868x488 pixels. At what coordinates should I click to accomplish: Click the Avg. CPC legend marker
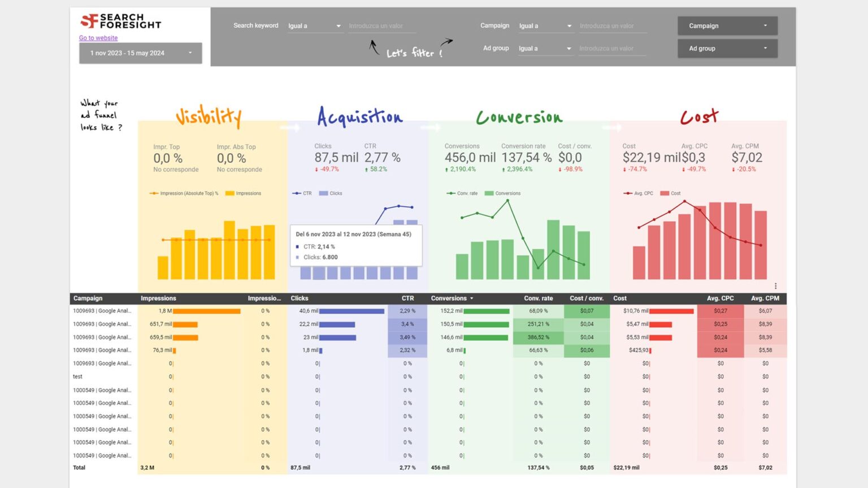(627, 193)
